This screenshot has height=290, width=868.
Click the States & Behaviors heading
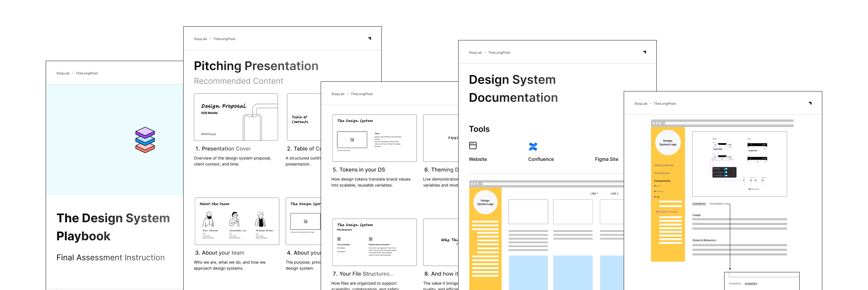tap(704, 240)
